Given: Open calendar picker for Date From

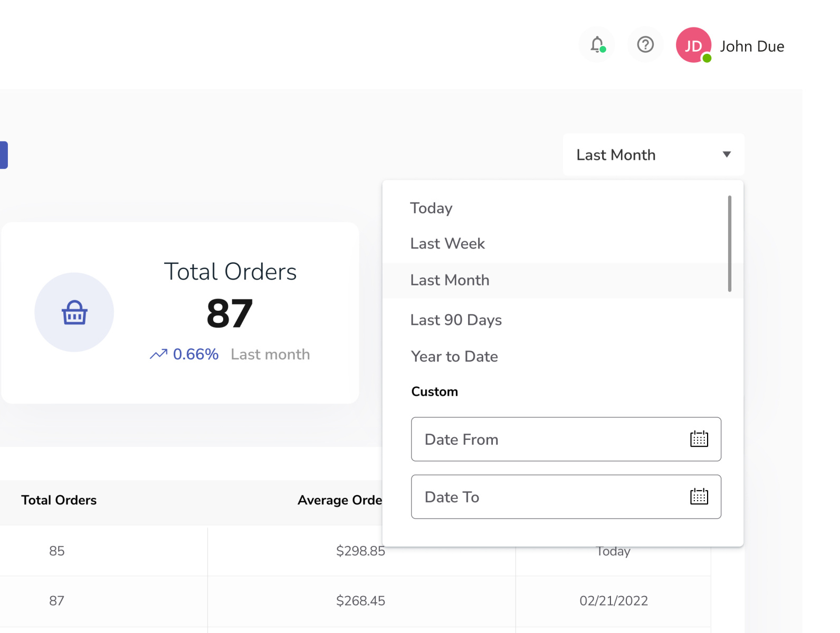Looking at the screenshot, I should pyautogui.click(x=699, y=439).
